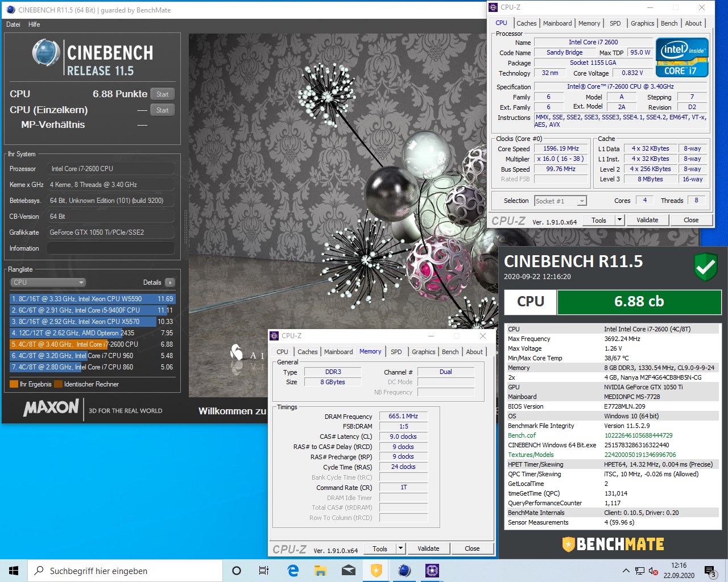
Task: Expand Rangliste Details arrow
Action: (170, 282)
